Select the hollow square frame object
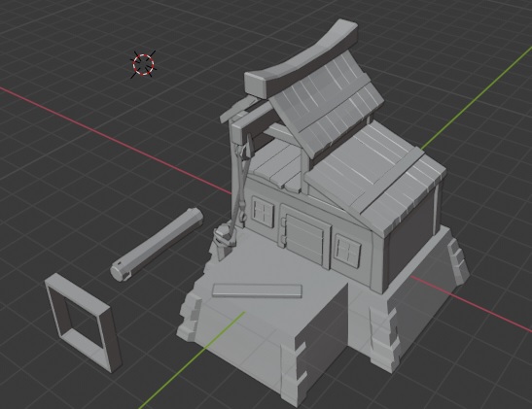The width and height of the screenshot is (532, 409). (x=83, y=323)
